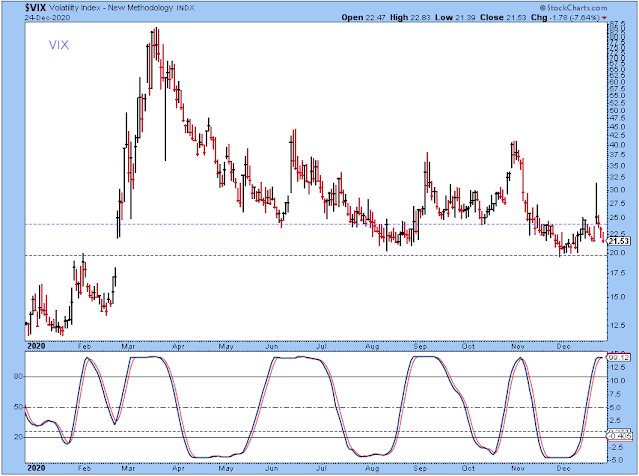Click the date label 24-Dec-2020
Viewport: 639px width, 476px height.
tap(47, 18)
